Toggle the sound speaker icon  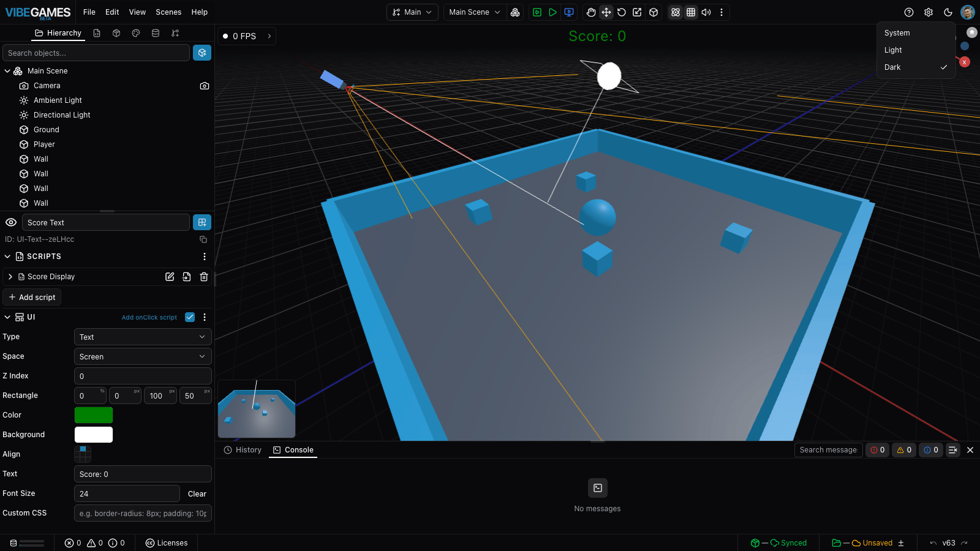point(706,12)
